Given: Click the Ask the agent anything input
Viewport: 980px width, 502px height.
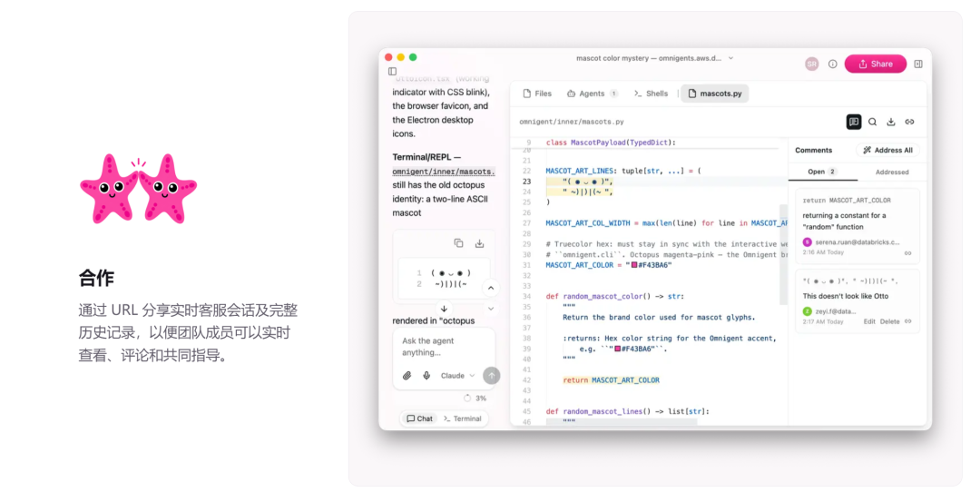Looking at the screenshot, I should coord(444,347).
